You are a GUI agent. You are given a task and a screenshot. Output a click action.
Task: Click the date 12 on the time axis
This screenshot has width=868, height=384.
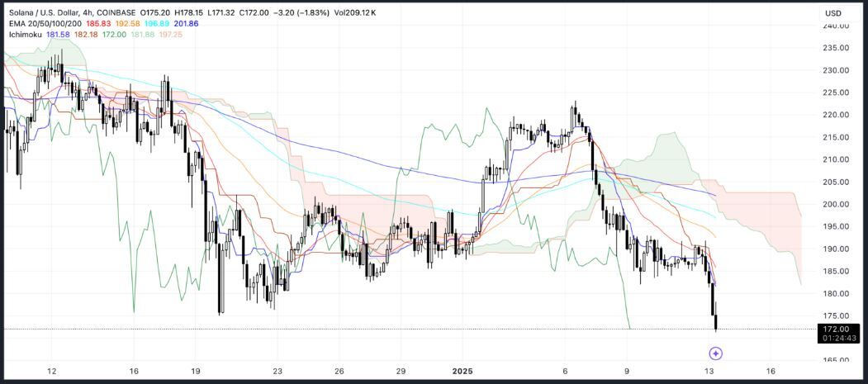point(51,371)
